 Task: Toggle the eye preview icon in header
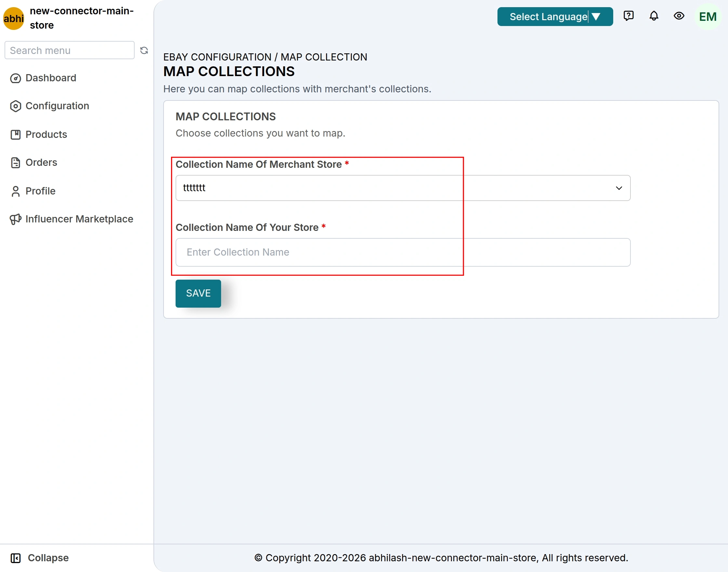click(x=679, y=16)
